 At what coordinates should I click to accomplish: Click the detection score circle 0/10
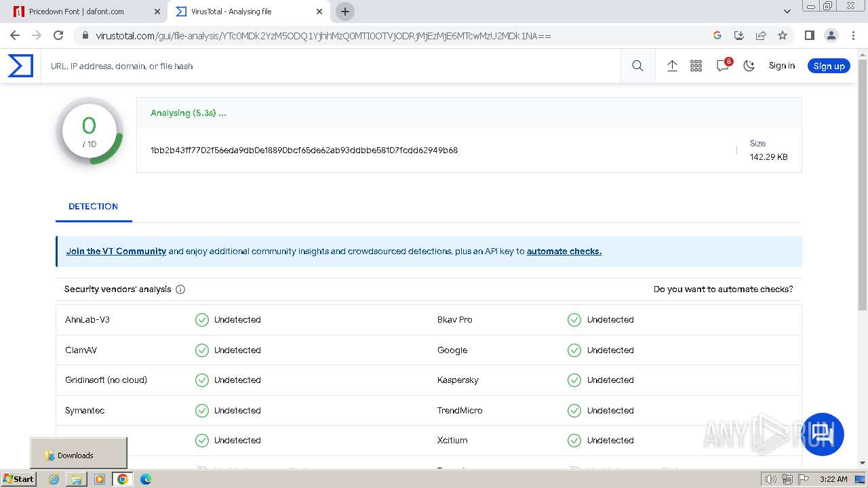tap(89, 132)
